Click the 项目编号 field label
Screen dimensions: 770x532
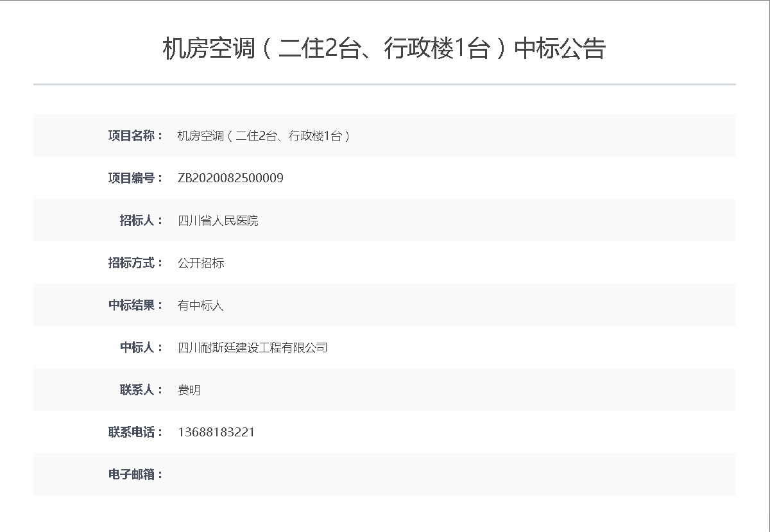tap(135, 178)
